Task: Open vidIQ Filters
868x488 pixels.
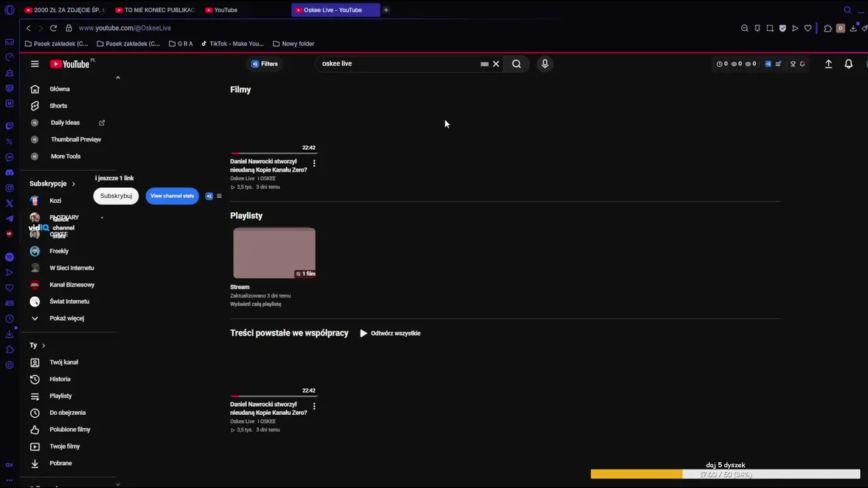Action: (x=264, y=64)
